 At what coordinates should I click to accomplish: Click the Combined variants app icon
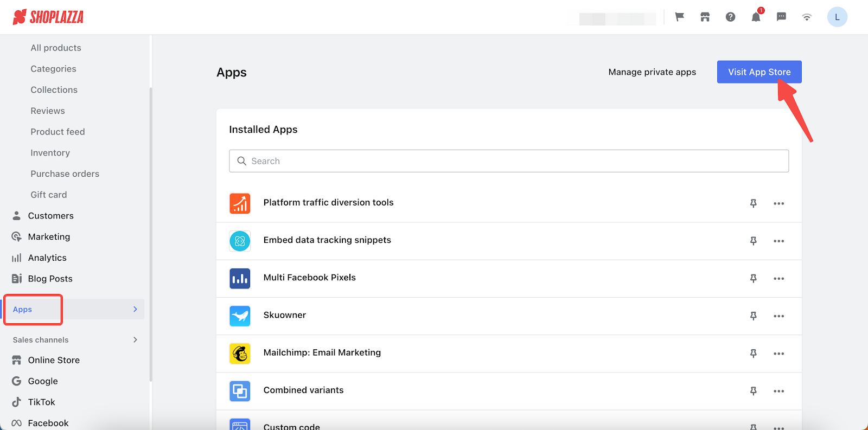240,391
